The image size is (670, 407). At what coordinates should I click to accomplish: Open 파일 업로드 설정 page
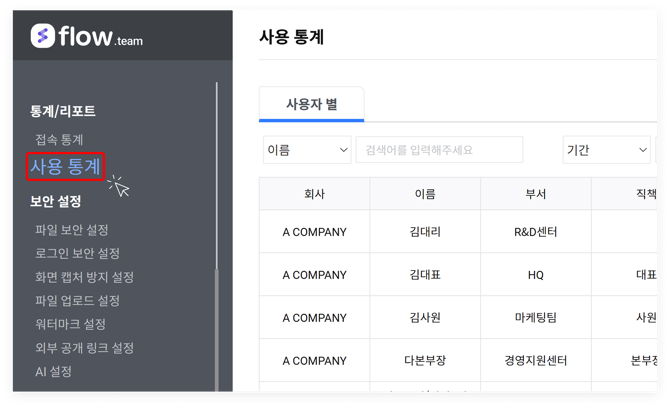click(77, 301)
